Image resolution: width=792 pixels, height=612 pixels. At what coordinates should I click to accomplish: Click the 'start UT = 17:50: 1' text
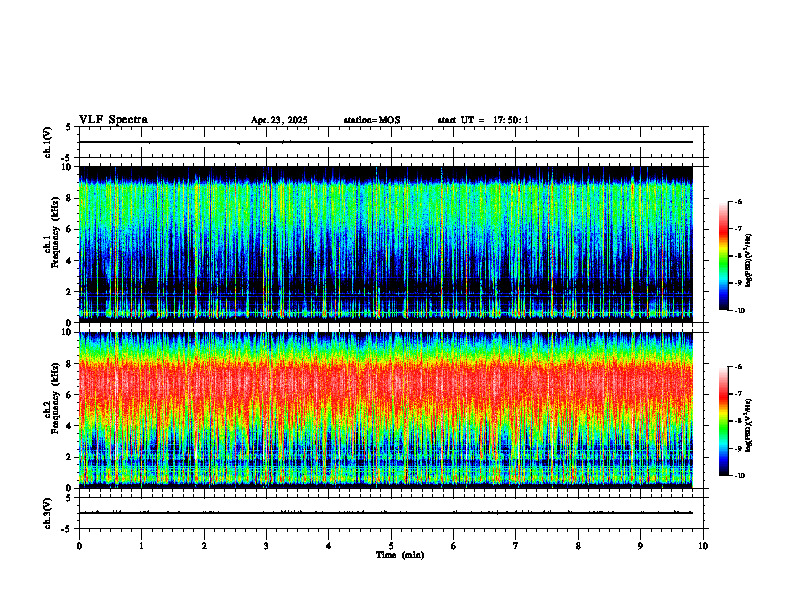click(483, 120)
